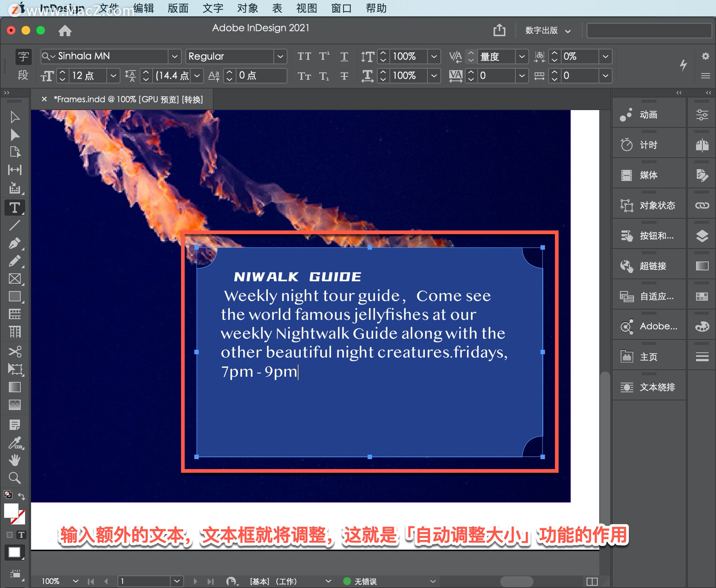Toggle Strikethrough formatting
The image size is (716, 588).
click(x=344, y=76)
